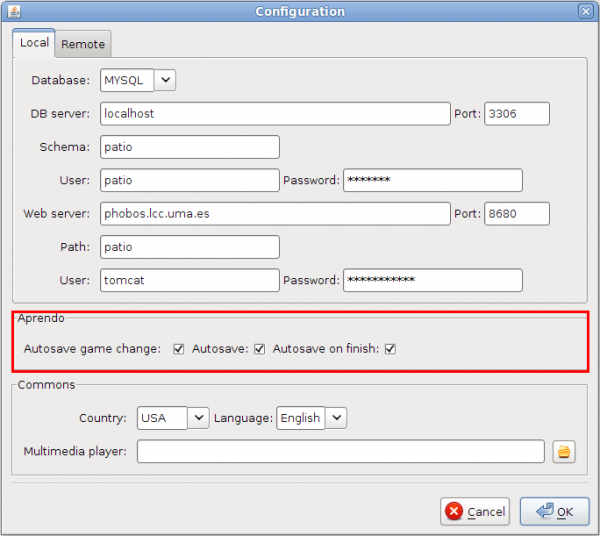This screenshot has height=536, width=600.
Task: Edit Web server phobos.lcc.uma.es field
Action: pyautogui.click(x=275, y=213)
